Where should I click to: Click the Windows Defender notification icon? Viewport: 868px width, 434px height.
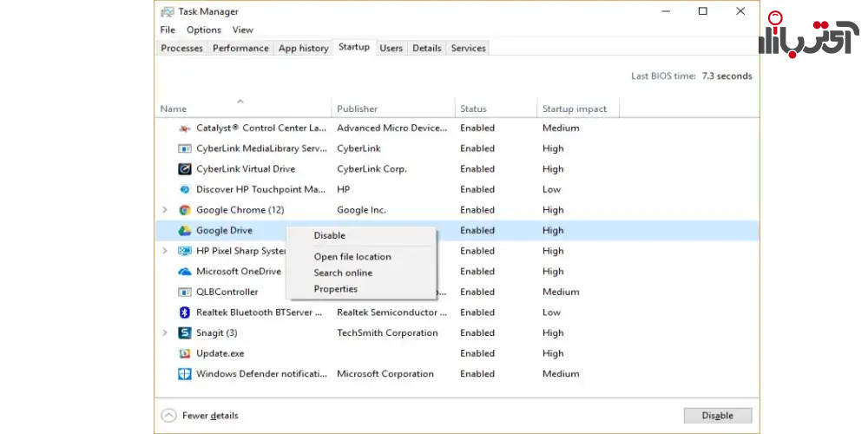[x=184, y=374]
